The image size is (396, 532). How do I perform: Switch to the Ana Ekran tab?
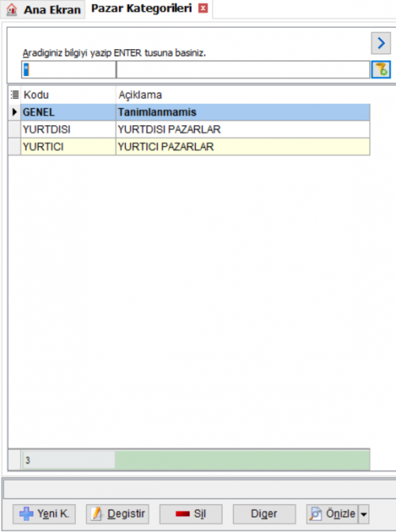(x=43, y=10)
